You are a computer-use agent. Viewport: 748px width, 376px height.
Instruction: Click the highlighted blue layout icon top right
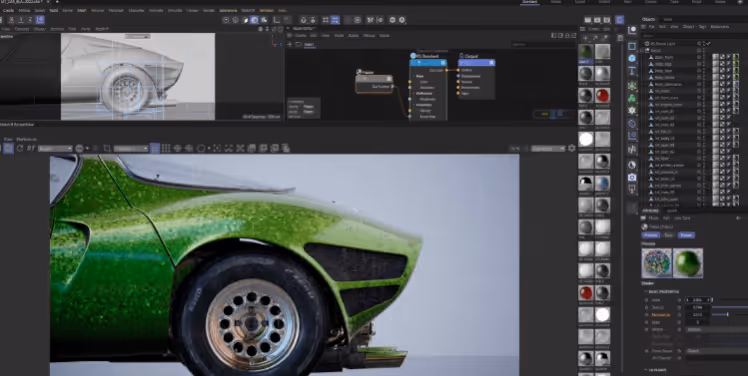(619, 20)
